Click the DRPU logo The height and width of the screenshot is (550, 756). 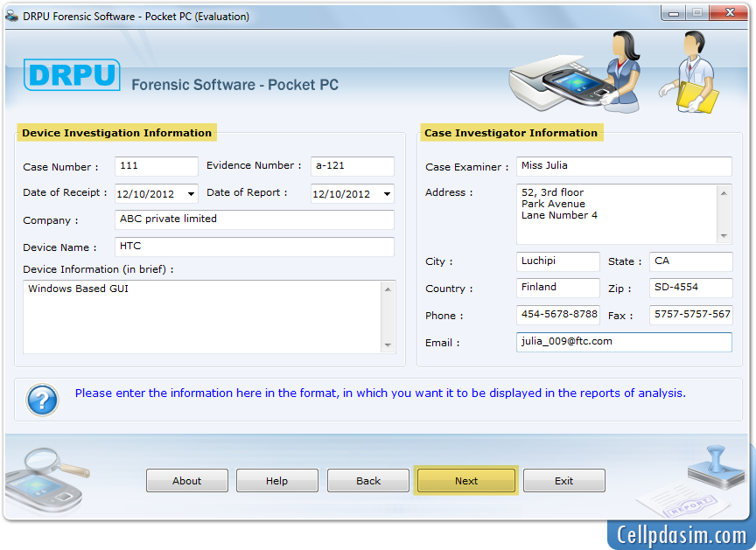coord(72,74)
